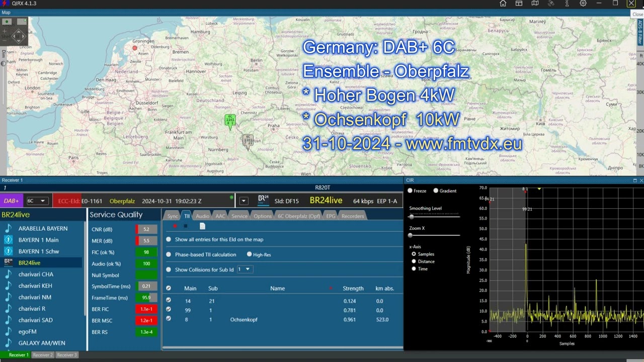Enable Show Collisions for Sub Id
This screenshot has height=362, width=644.
pos(169,269)
